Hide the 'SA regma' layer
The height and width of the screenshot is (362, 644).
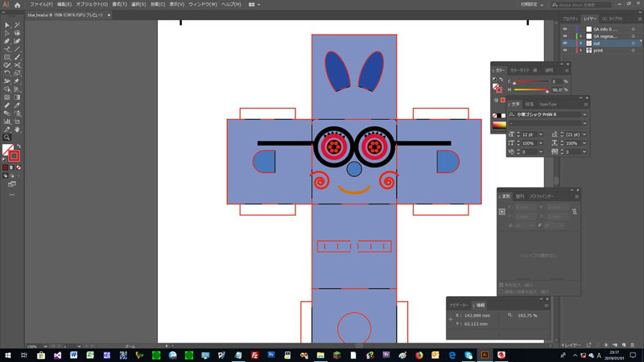tap(565, 36)
